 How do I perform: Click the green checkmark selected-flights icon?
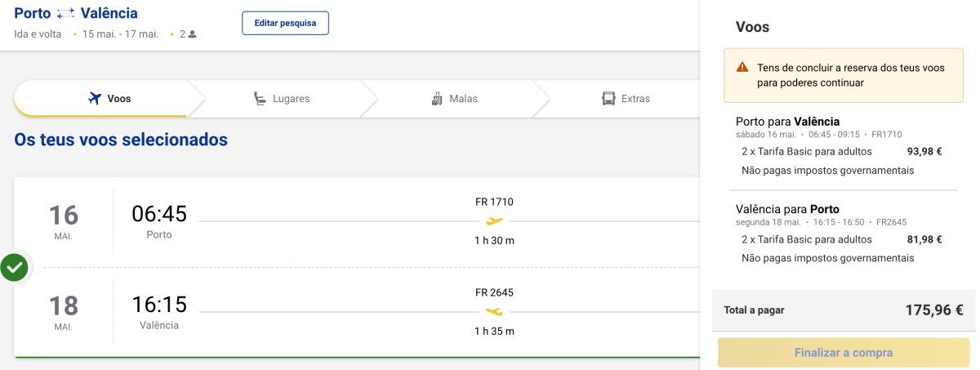14,267
